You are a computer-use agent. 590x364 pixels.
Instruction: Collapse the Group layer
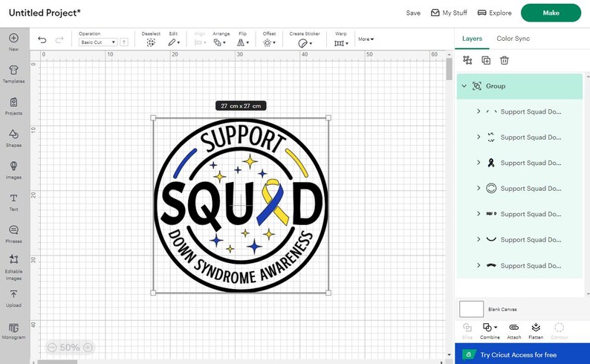pyautogui.click(x=464, y=85)
